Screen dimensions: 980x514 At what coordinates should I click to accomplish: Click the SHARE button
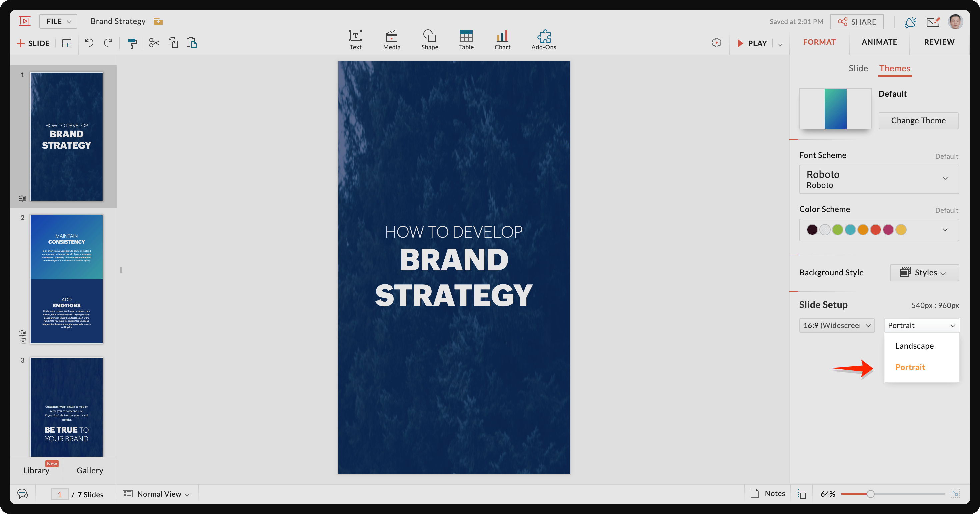point(856,22)
